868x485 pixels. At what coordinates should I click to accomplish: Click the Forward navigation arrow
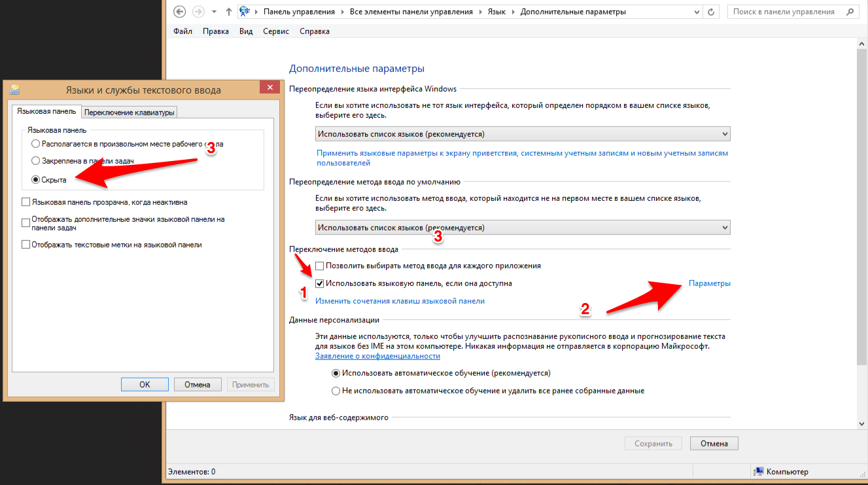pyautogui.click(x=198, y=12)
